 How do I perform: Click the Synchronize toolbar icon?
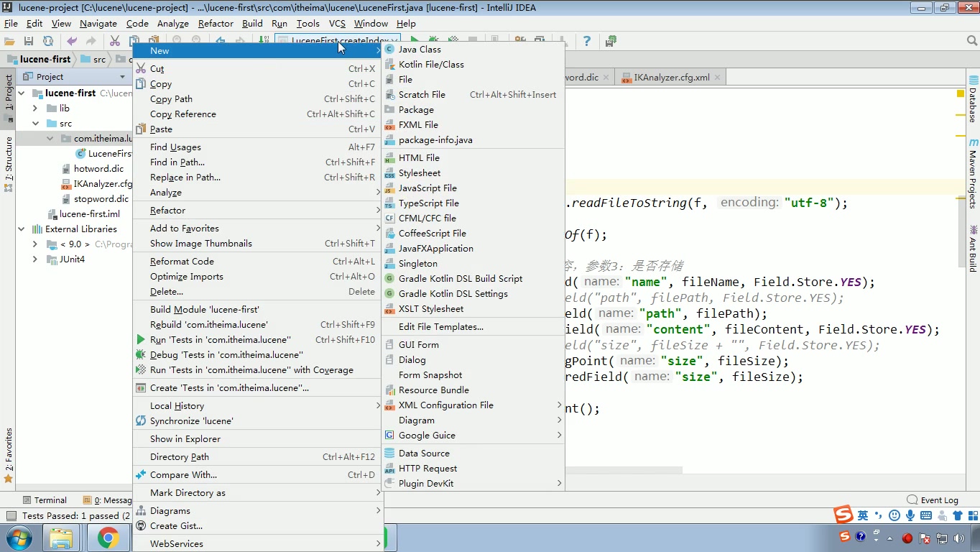[x=47, y=42]
